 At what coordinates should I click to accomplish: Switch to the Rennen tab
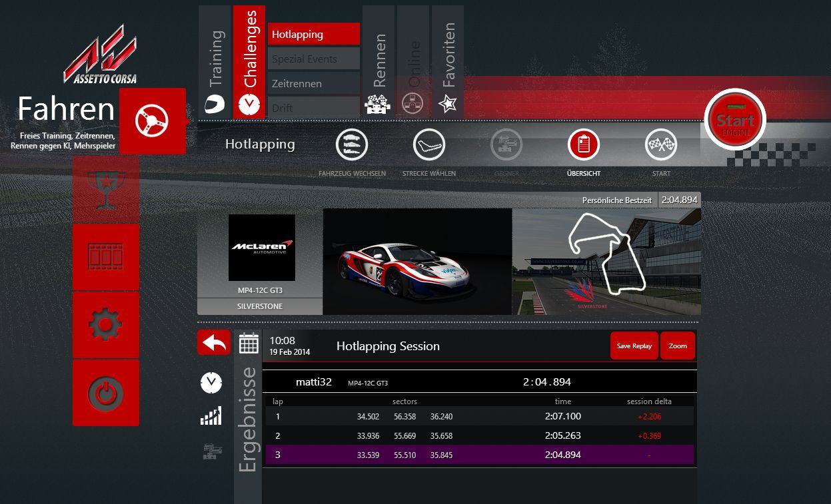[379, 62]
